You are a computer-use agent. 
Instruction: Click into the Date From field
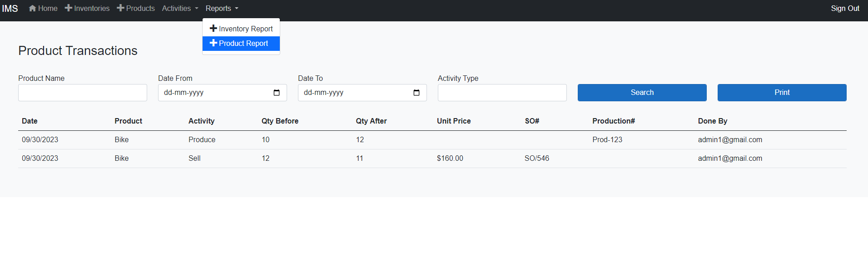[x=213, y=93]
